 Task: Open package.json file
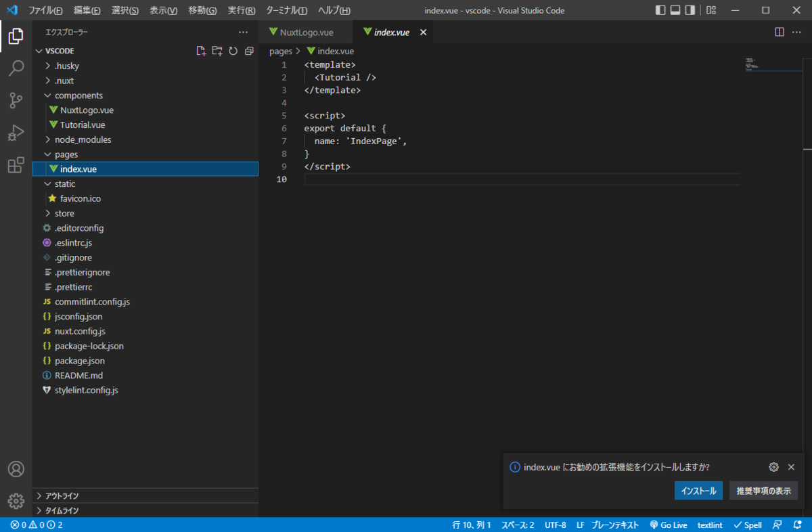tap(145, 361)
